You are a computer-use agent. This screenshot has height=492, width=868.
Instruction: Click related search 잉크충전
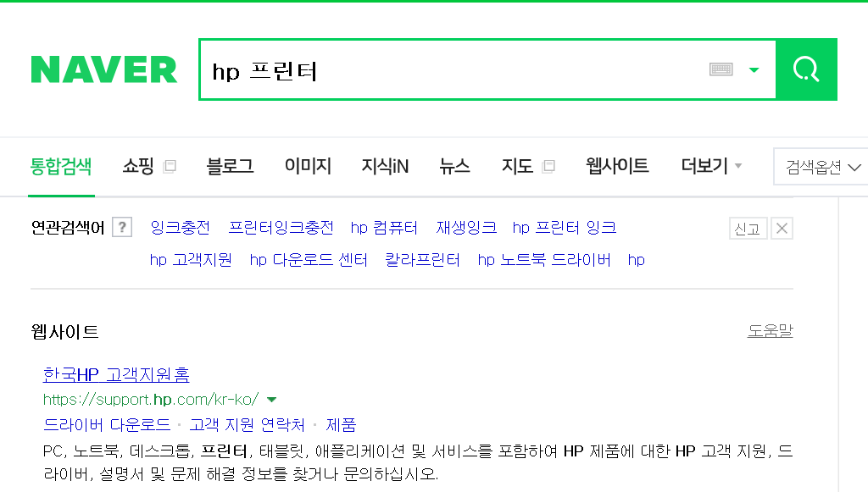coord(180,228)
